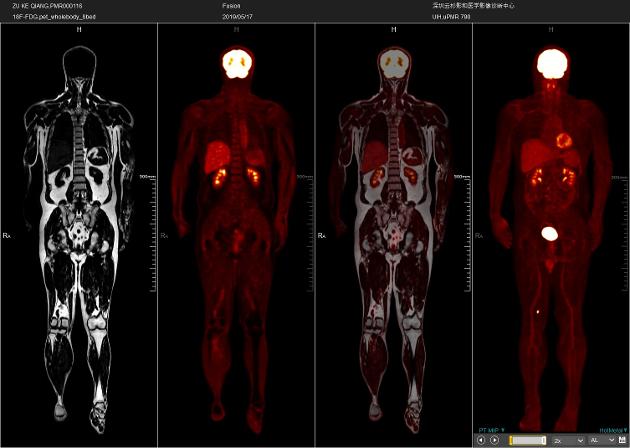
Task: Select the PET-only coronal image panel
Action: tap(236, 230)
